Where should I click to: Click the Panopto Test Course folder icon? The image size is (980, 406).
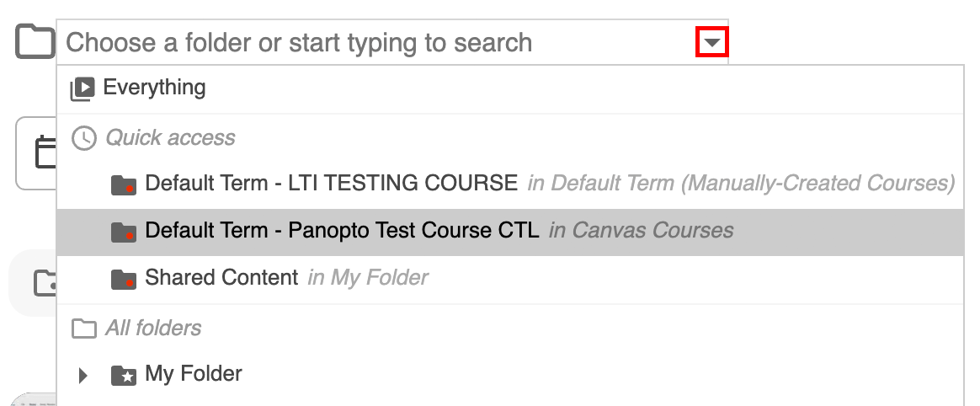[x=124, y=232]
